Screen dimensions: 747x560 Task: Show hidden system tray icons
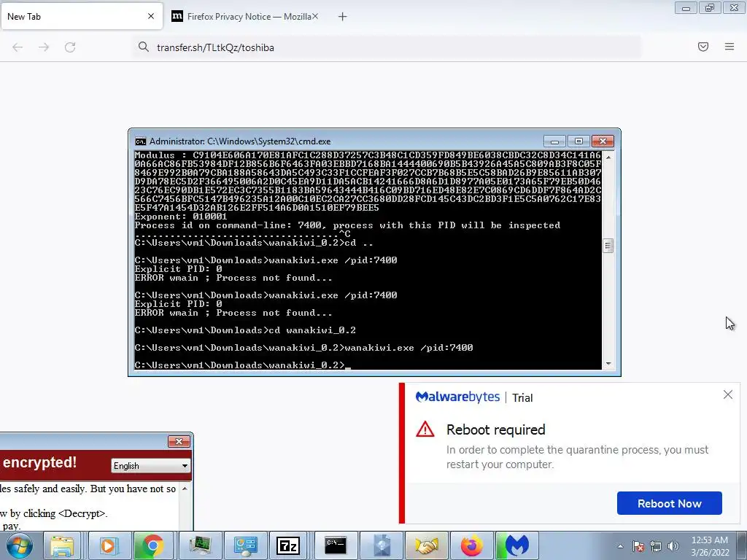coord(620,546)
